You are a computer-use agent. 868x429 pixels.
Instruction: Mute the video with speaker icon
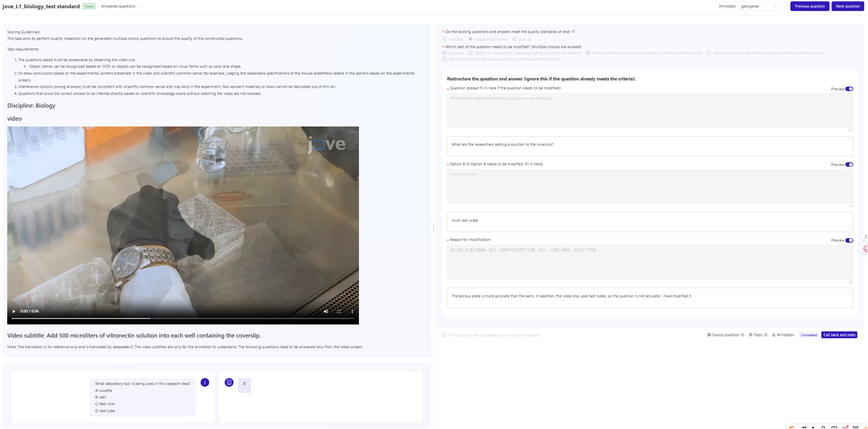click(x=326, y=311)
